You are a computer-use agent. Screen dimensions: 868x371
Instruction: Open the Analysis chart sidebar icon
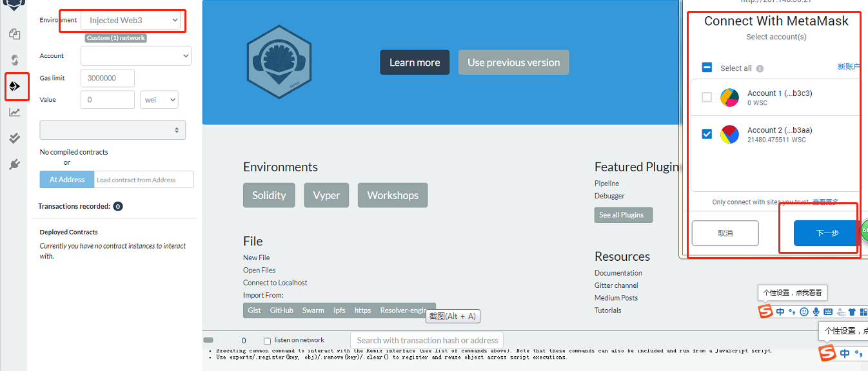click(14, 112)
